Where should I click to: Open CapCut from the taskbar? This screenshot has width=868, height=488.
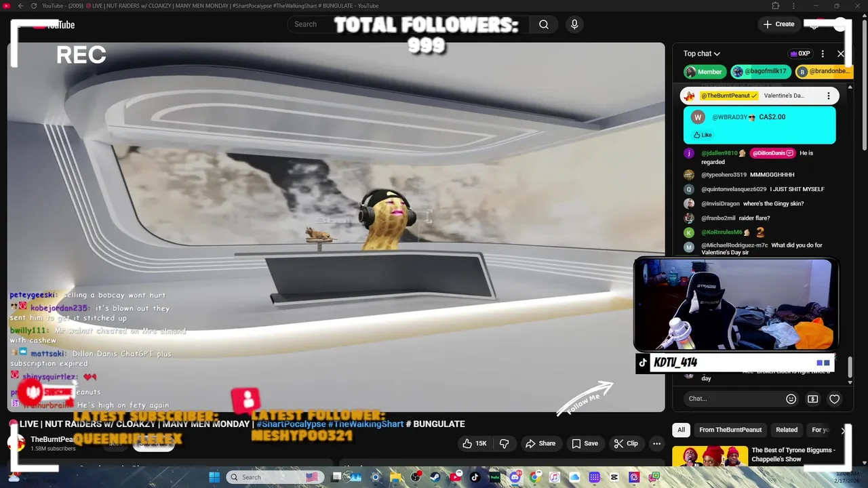pyautogui.click(x=614, y=477)
